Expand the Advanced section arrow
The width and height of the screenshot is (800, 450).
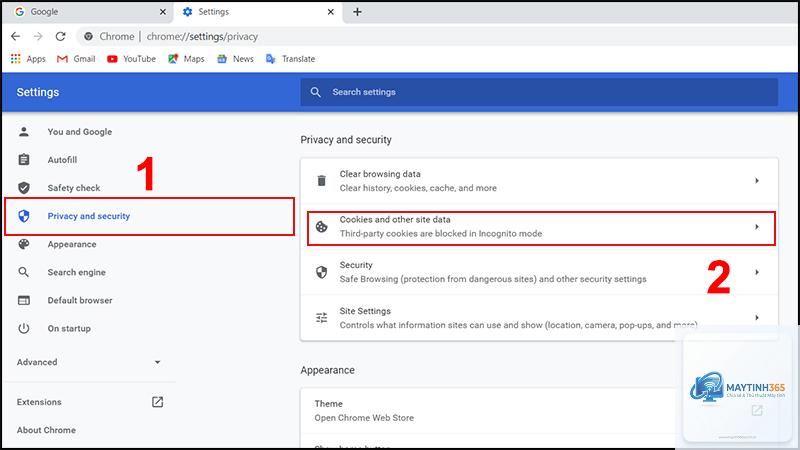(x=158, y=362)
